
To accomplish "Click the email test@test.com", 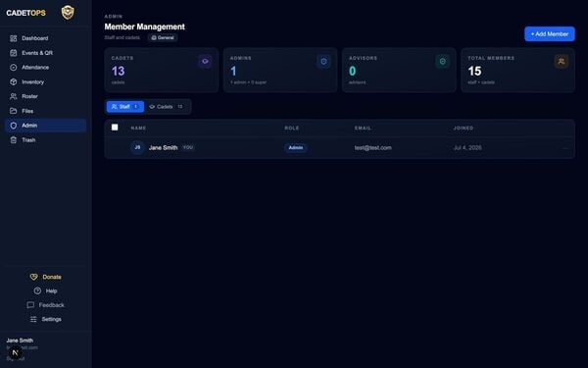I will coord(373,148).
